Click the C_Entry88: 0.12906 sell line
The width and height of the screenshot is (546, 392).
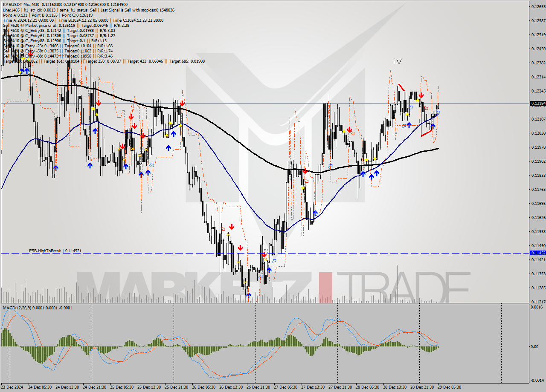pos(55,40)
